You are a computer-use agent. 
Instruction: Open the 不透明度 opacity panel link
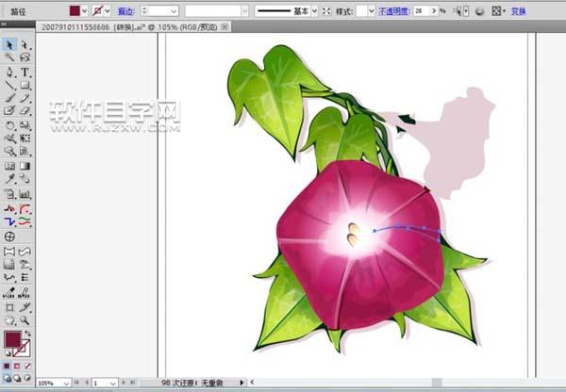394,11
